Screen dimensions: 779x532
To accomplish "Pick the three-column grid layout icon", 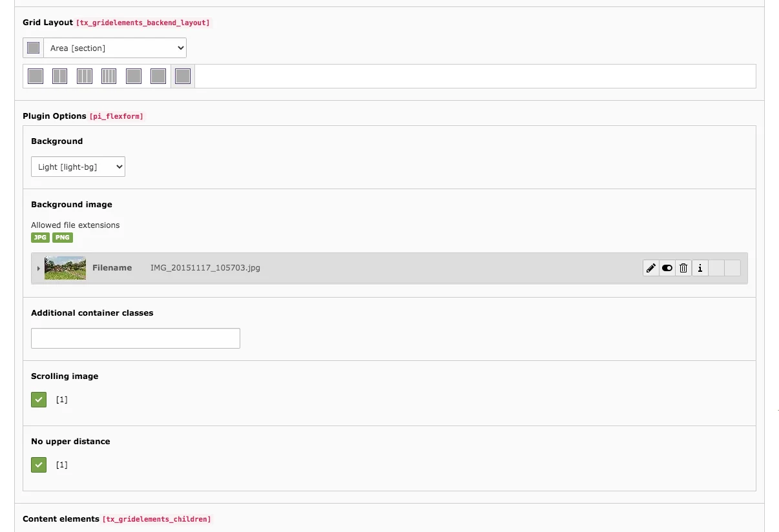I will (x=84, y=76).
